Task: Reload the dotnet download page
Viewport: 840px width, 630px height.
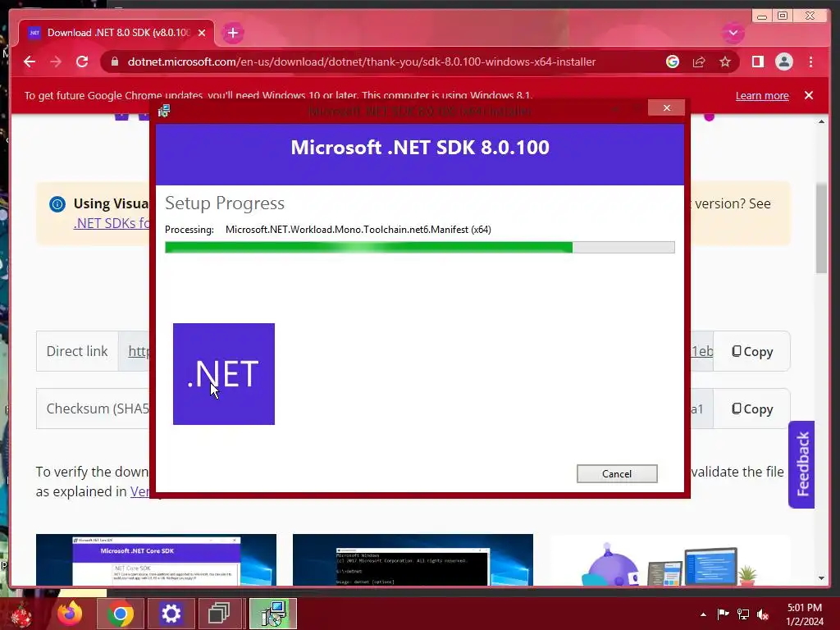Action: [82, 62]
